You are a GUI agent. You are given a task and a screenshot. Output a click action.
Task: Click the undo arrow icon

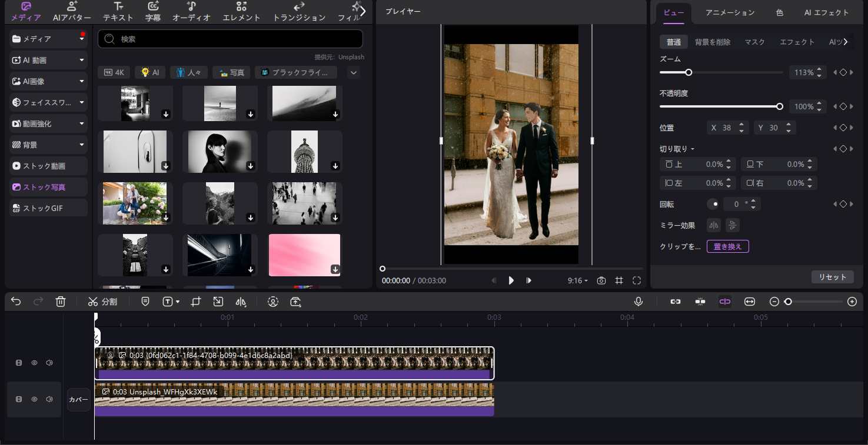pyautogui.click(x=16, y=302)
